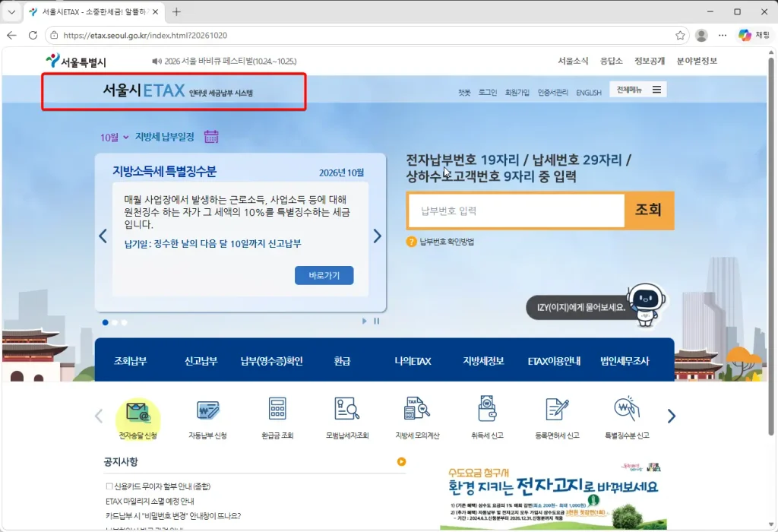Open the ETAX이용안내 menu
Screen dimensions: 778x532
click(x=554, y=361)
